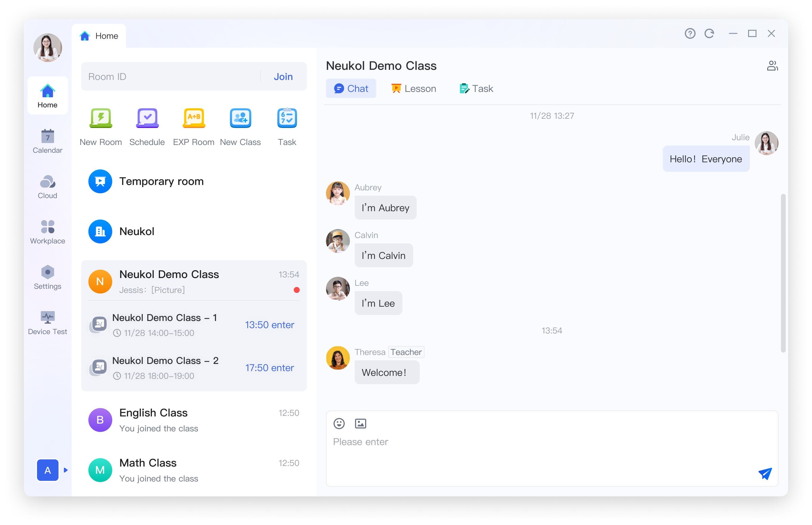The height and width of the screenshot is (525, 812).
Task: Click the help question mark icon
Action: [x=690, y=33]
